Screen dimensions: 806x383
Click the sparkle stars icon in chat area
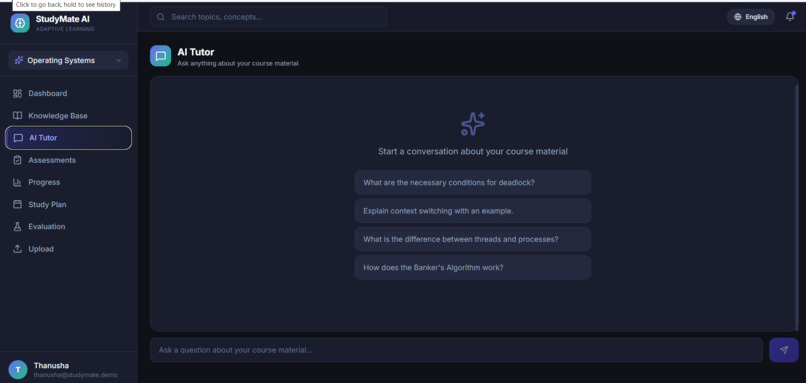(x=473, y=124)
